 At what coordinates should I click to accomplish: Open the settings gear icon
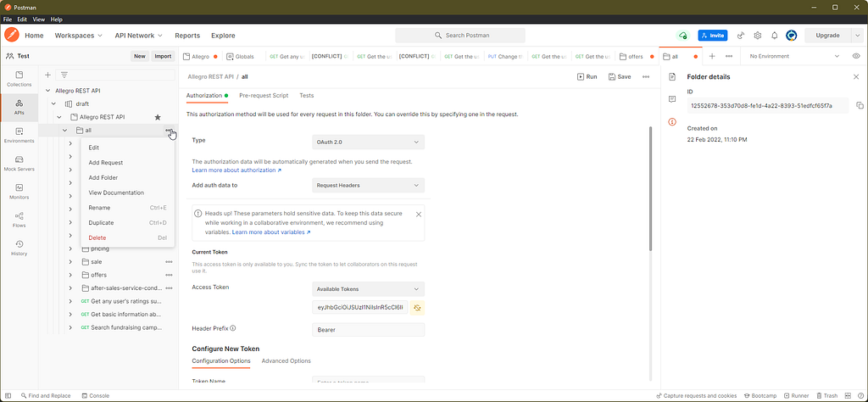pyautogui.click(x=758, y=36)
